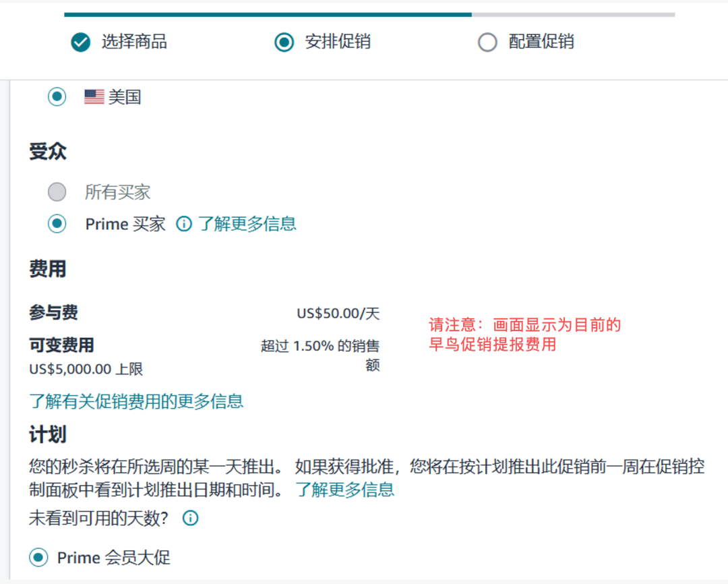Click info icon after 未看到可用的天数?
This screenshot has height=584, width=728.
tap(190, 517)
